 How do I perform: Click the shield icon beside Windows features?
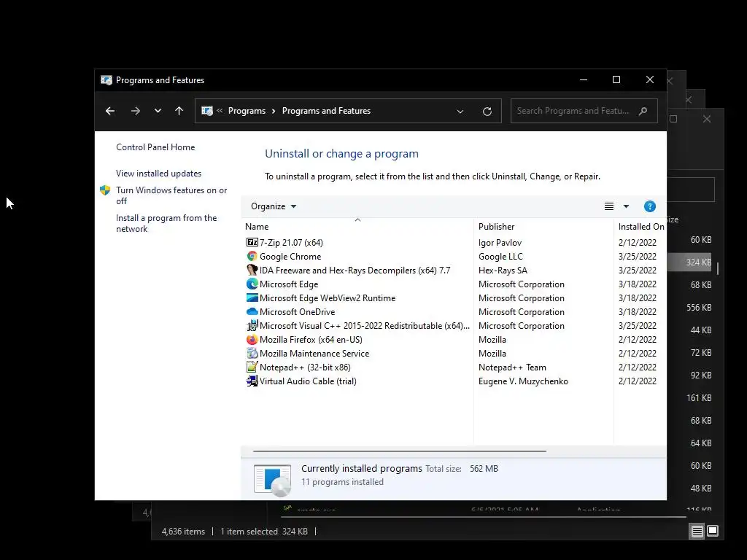pos(105,190)
